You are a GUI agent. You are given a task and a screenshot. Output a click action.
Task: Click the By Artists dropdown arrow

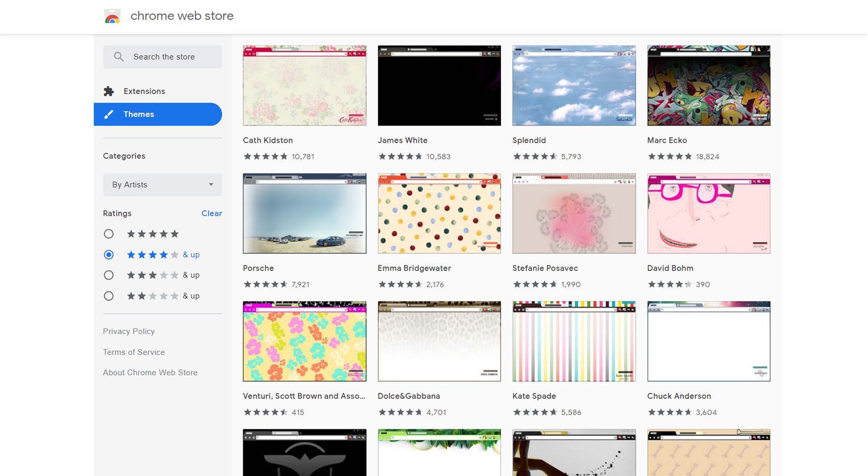[x=211, y=185]
